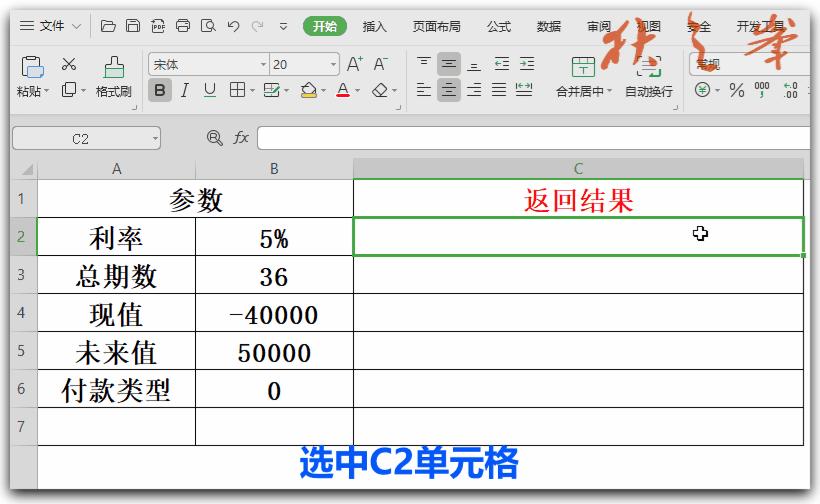Open the name box C2 dropdown
The height and width of the screenshot is (504, 820).
tap(155, 139)
